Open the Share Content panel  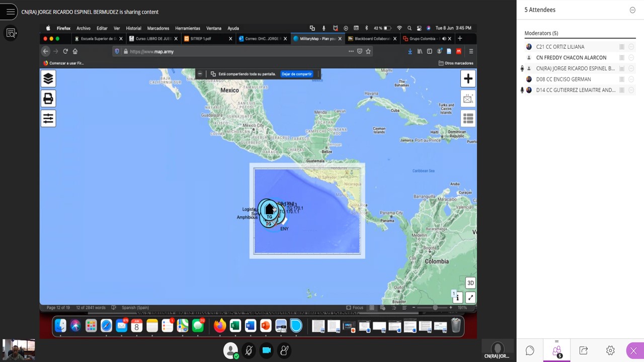pos(584,350)
